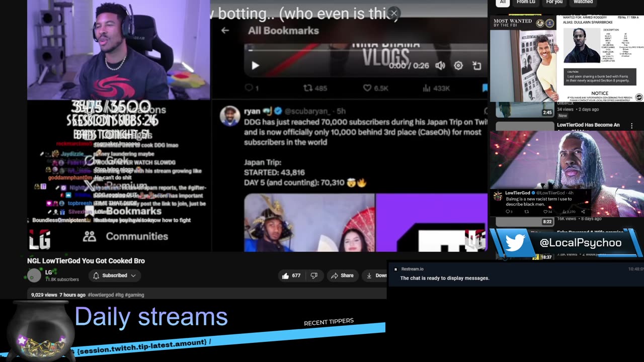
Task: Open #ltg hashtag link
Action: pyautogui.click(x=119, y=295)
